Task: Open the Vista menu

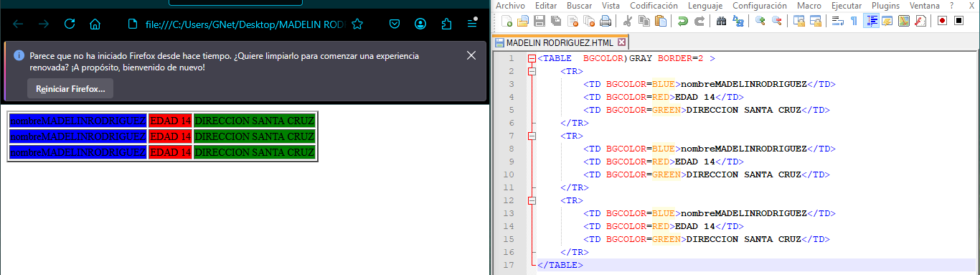Action: coord(611,5)
